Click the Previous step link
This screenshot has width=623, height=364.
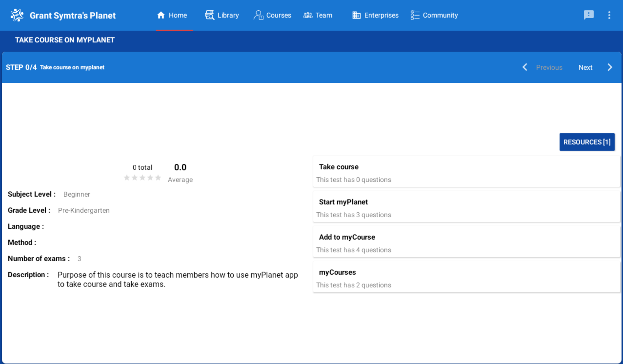tap(549, 67)
